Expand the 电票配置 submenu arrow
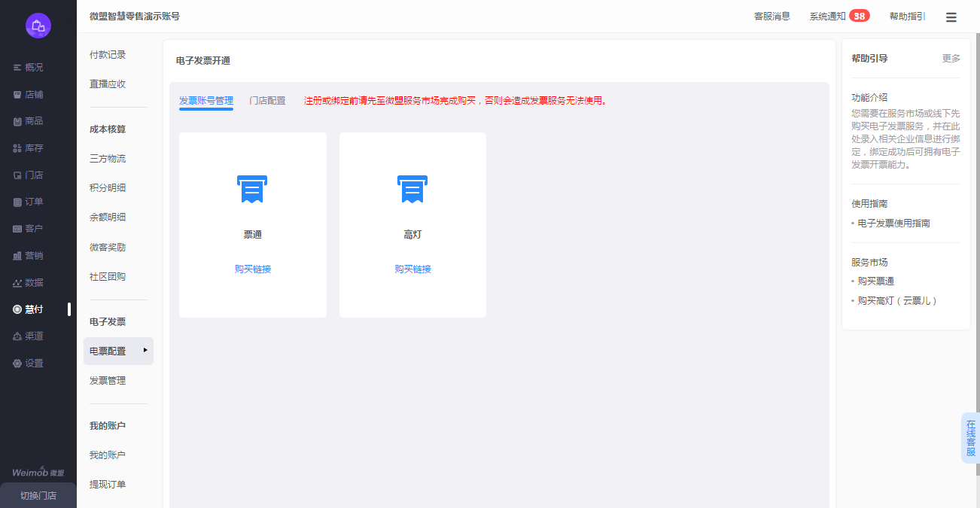Viewport: 980px width, 508px height. click(145, 350)
